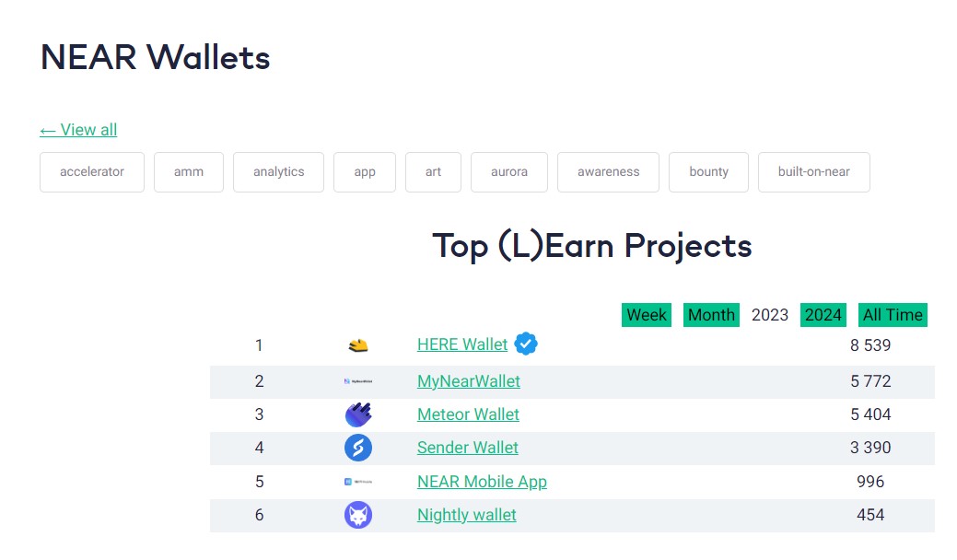Click the Meteor Wallet logo icon

(x=358, y=414)
